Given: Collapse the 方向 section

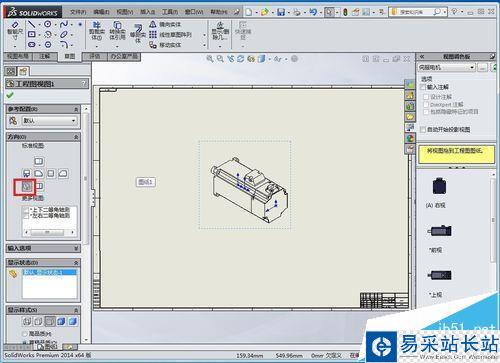Looking at the screenshot, I should click(76, 137).
